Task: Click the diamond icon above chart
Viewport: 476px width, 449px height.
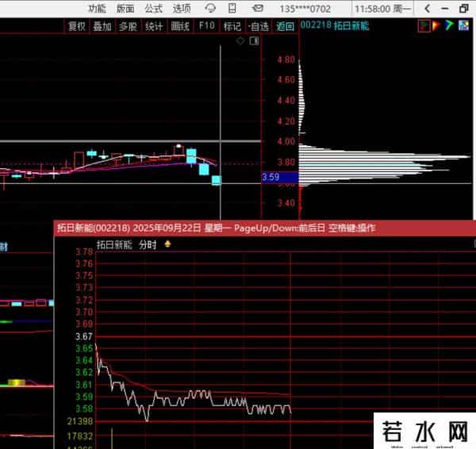Action: coord(240,40)
